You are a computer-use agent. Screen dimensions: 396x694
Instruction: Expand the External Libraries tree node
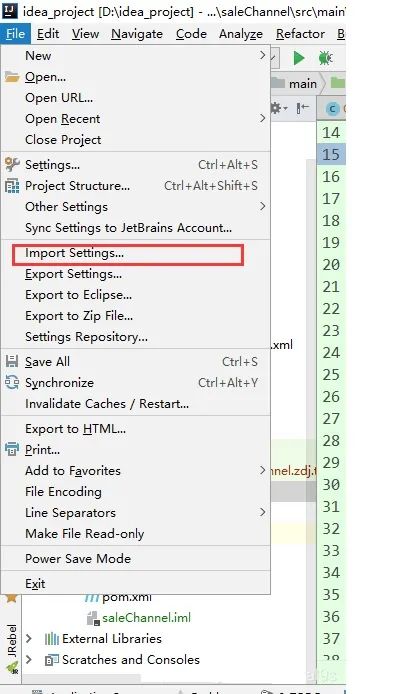pos(29,639)
